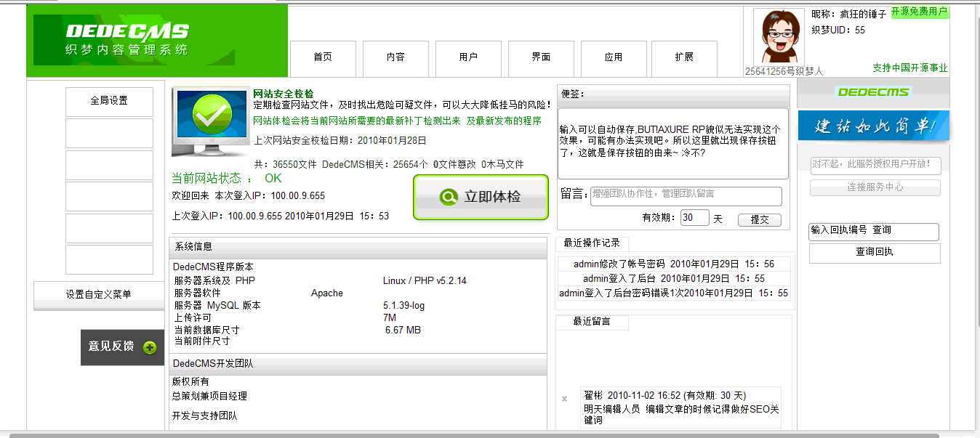Start the scan with 立即体检
Image resolution: width=980 pixels, height=438 pixels.
pos(481,198)
